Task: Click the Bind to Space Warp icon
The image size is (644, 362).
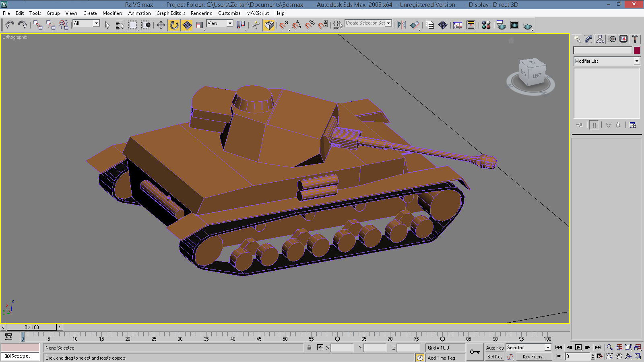Action: (x=64, y=25)
